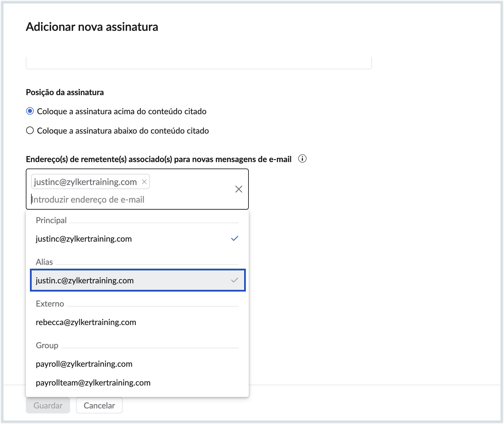Select signature above quoted content radio button
The image size is (504, 424).
[x=30, y=111]
